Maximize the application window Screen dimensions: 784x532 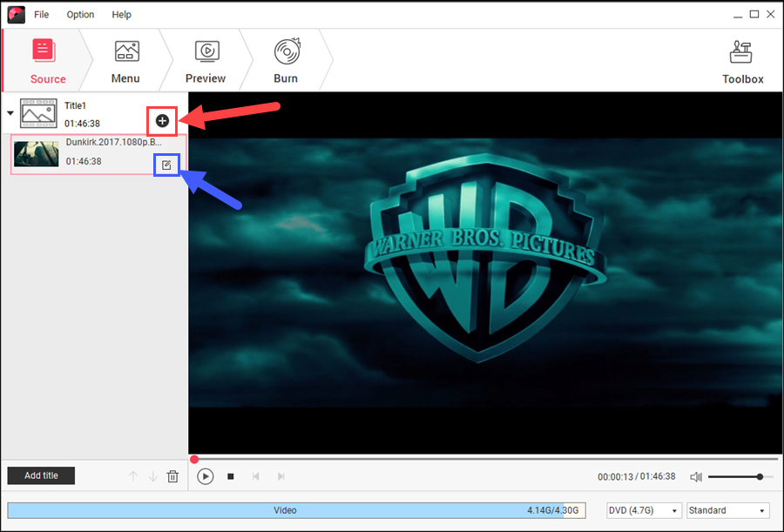[x=754, y=14]
